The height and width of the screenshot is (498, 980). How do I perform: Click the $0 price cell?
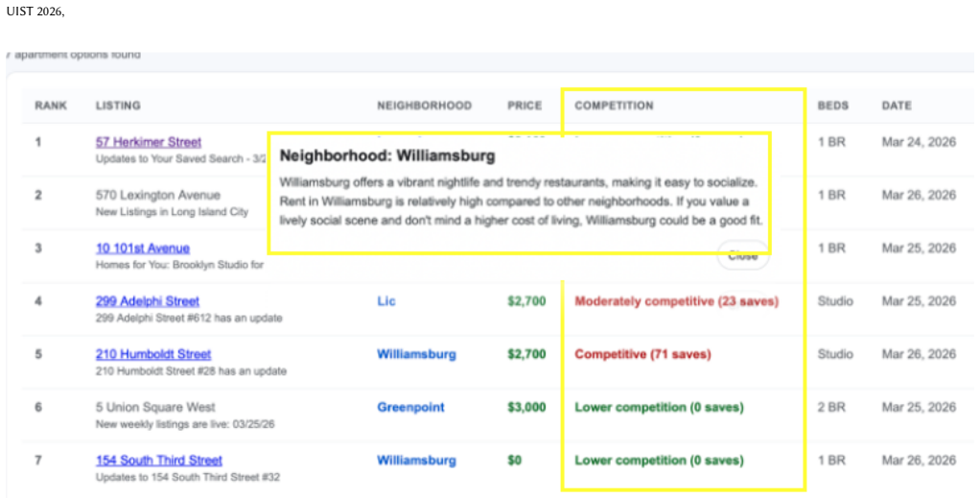[514, 461]
